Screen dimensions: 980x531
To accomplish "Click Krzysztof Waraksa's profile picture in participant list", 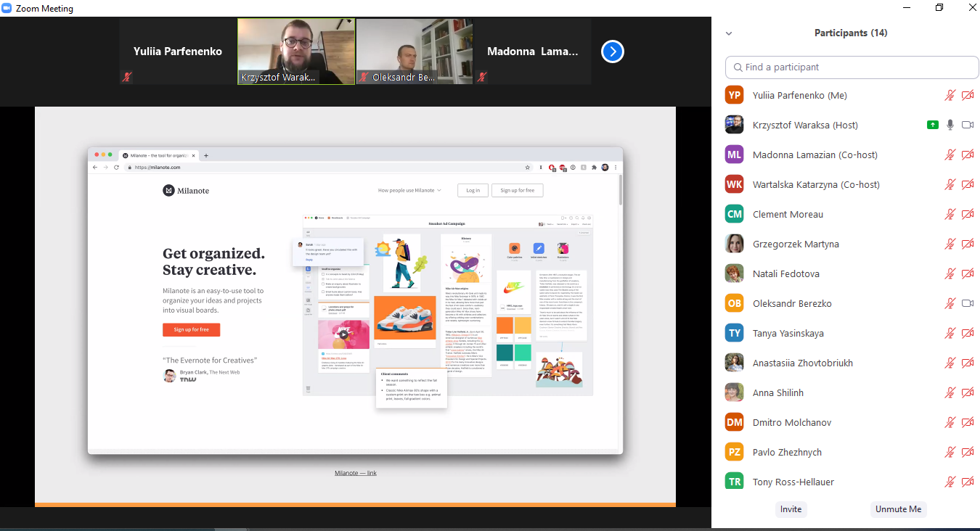I will [735, 125].
